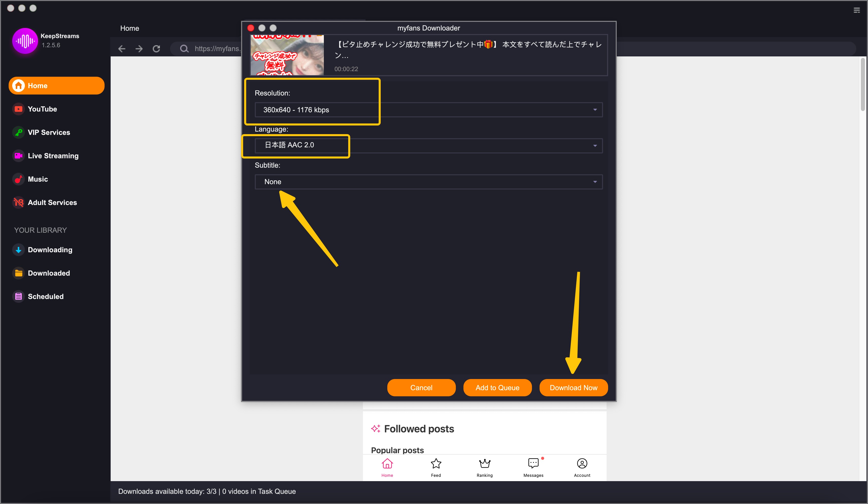Open VIP Services key icon

tap(19, 132)
